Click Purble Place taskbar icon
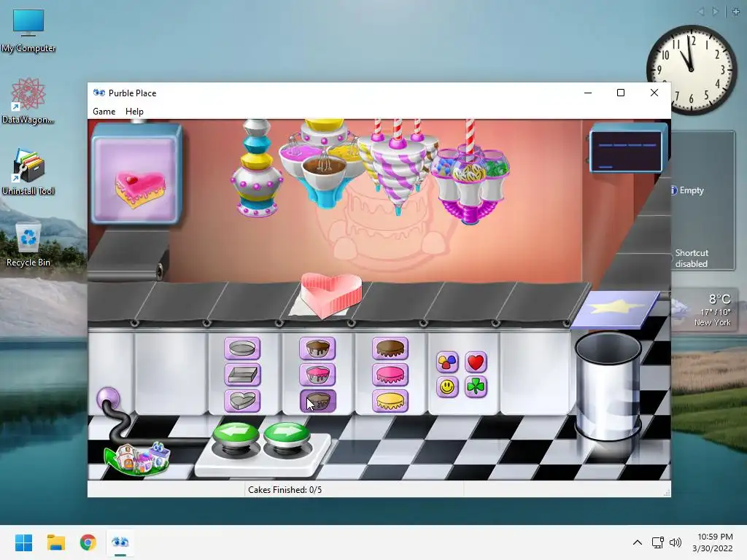 (x=120, y=542)
